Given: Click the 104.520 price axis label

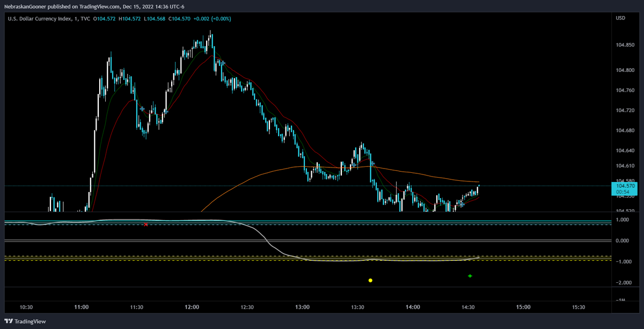Looking at the screenshot, I should [x=625, y=211].
